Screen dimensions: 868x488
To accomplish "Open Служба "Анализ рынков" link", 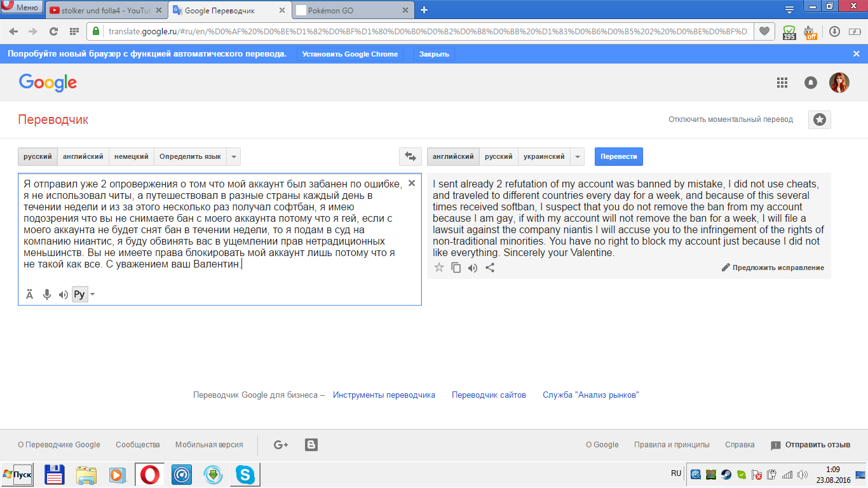I will [x=590, y=395].
